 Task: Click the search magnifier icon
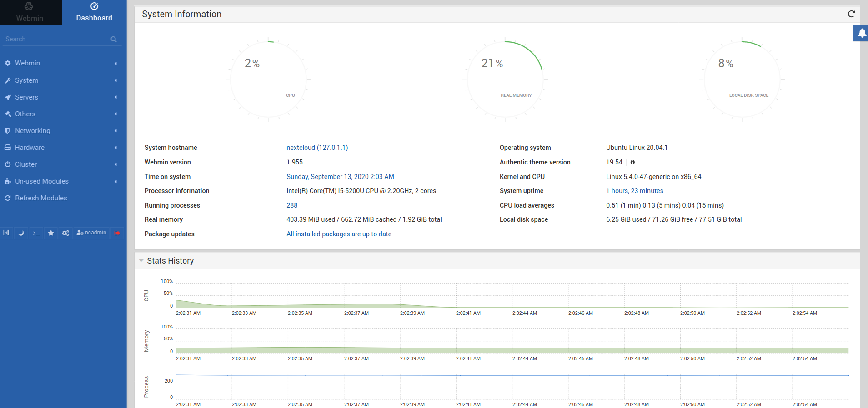(x=114, y=40)
